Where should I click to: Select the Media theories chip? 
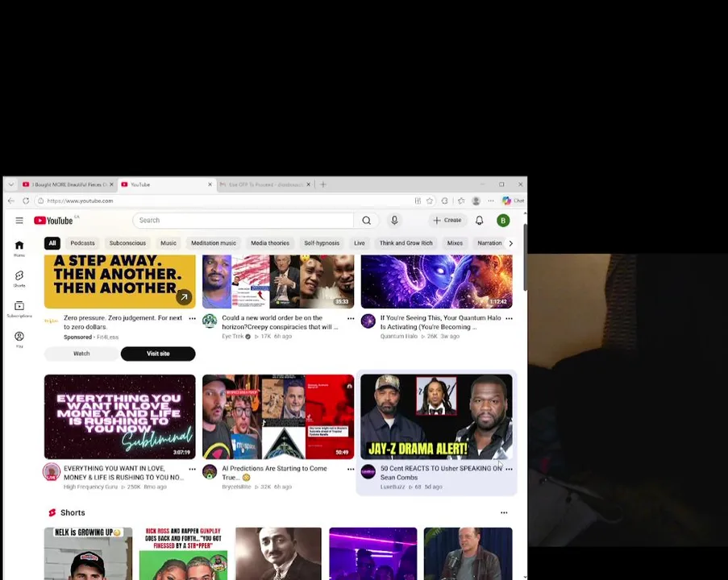270,243
